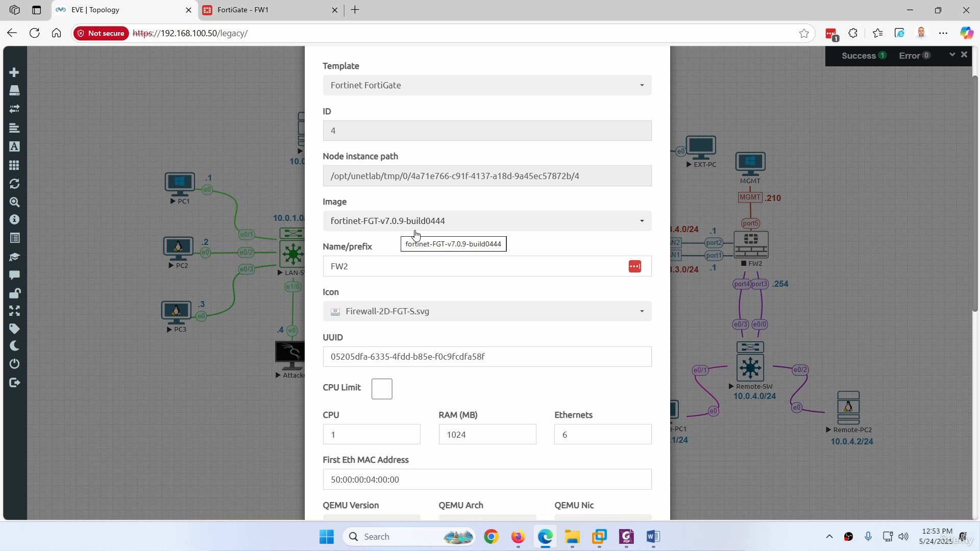Click the ID field showing 4
Image resolution: width=980 pixels, height=551 pixels.
(487, 131)
